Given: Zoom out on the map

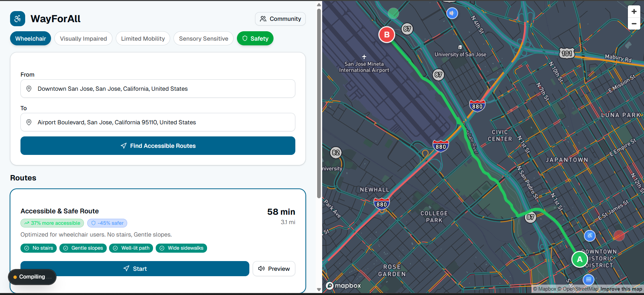Looking at the screenshot, I should [634, 24].
